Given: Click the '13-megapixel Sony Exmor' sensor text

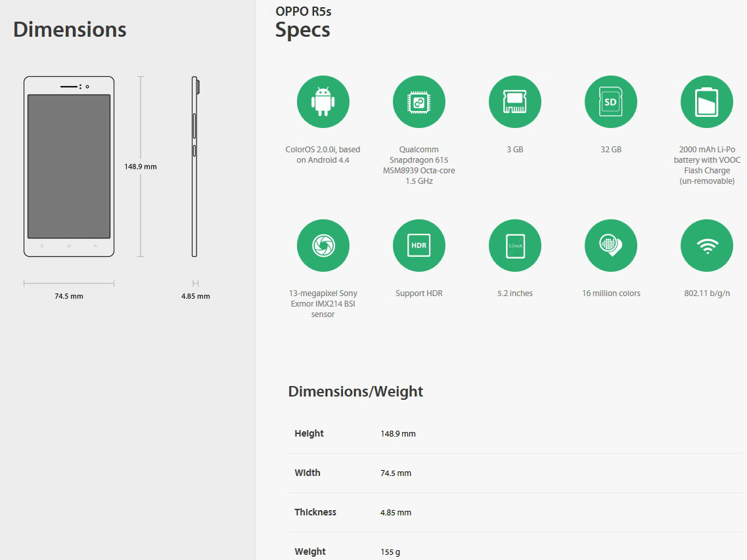Looking at the screenshot, I should point(323,304).
